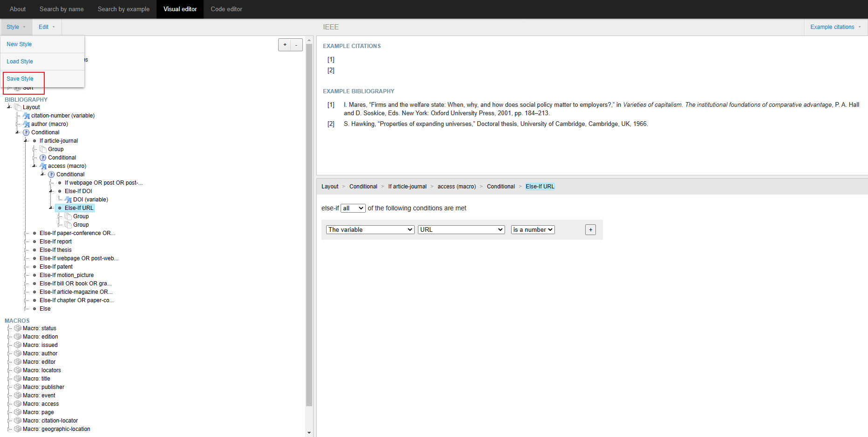Select If webpage OR post OR post-... node
This screenshot has width=868, height=437.
point(103,183)
